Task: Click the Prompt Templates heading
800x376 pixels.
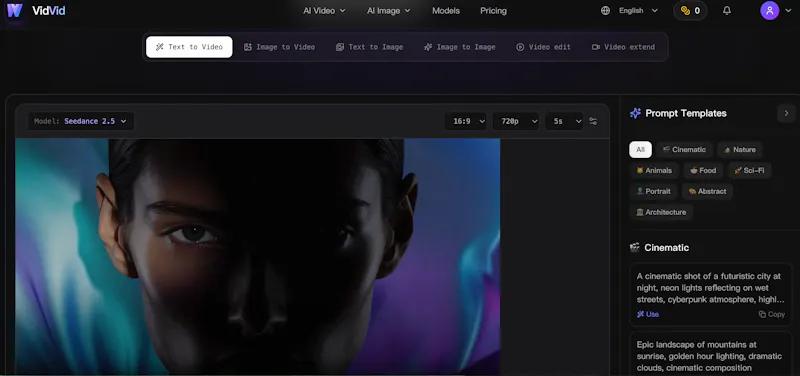Action: [x=686, y=113]
